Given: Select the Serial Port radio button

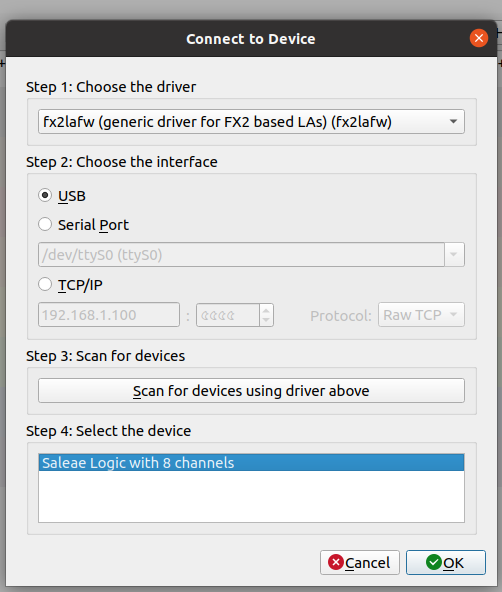Looking at the screenshot, I should (x=45, y=224).
